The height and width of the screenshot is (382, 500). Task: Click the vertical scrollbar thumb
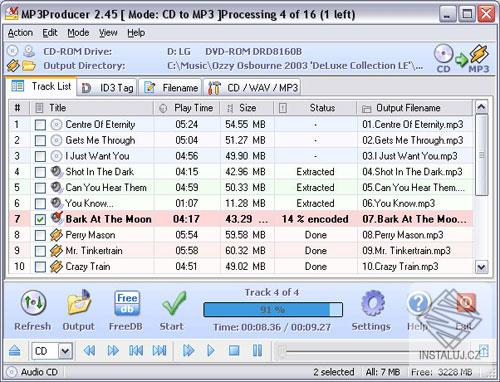(x=481, y=155)
